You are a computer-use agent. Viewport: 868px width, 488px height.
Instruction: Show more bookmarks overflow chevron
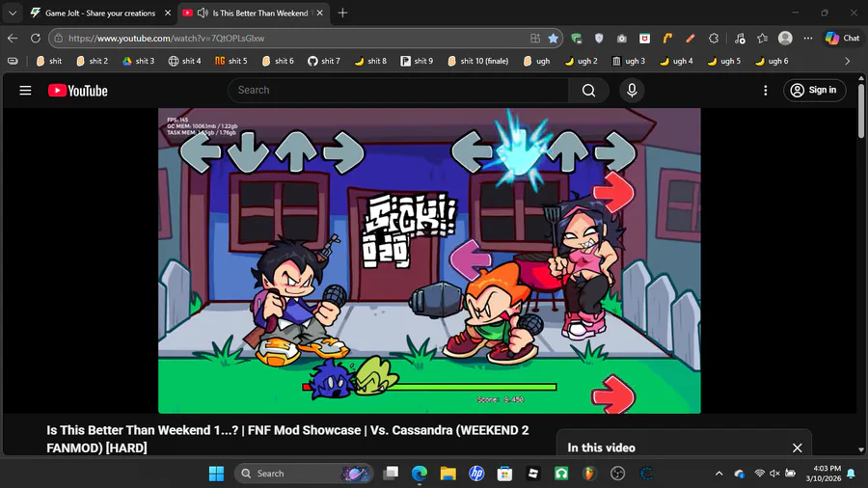(x=848, y=61)
